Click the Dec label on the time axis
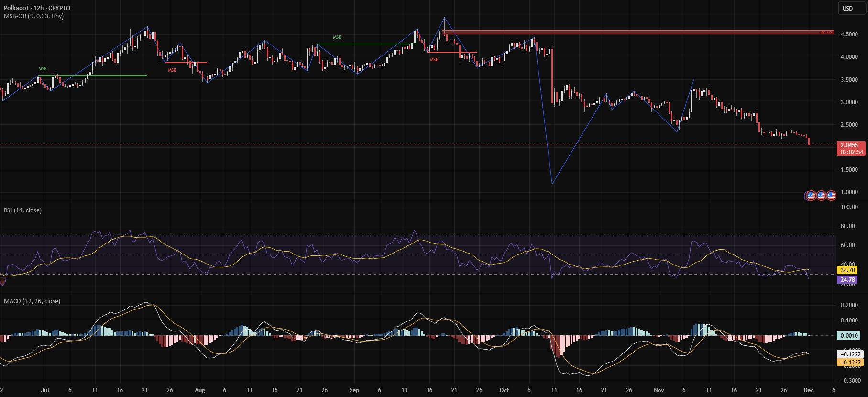Image resolution: width=868 pixels, height=397 pixels. [809, 390]
